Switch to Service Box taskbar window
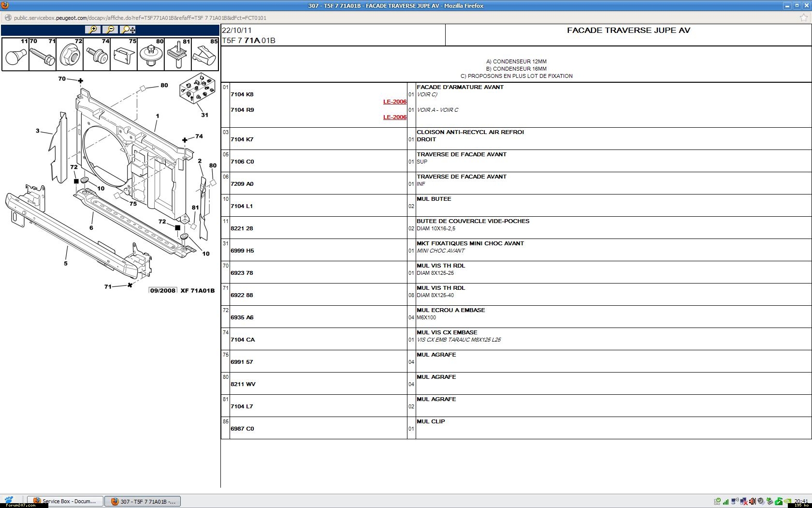Viewport: 812px width, 508px height. pyautogui.click(x=65, y=501)
